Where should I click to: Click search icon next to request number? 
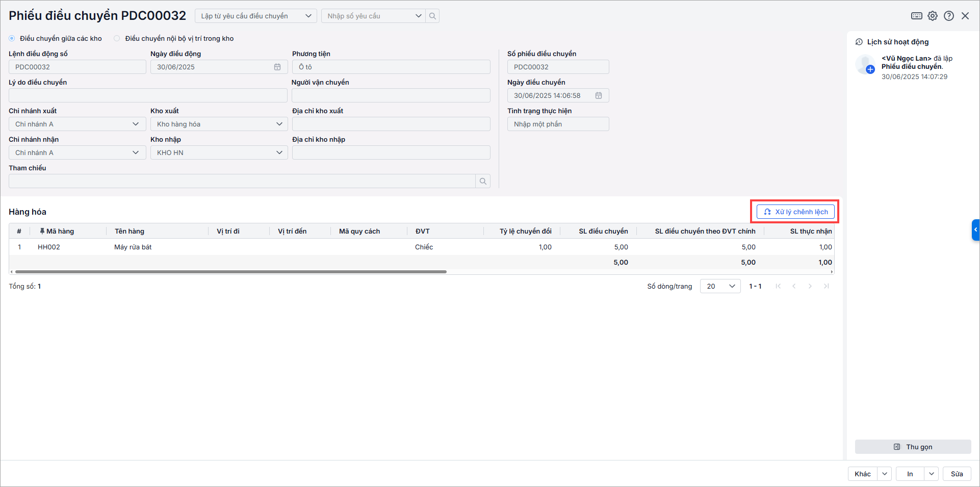tap(432, 16)
